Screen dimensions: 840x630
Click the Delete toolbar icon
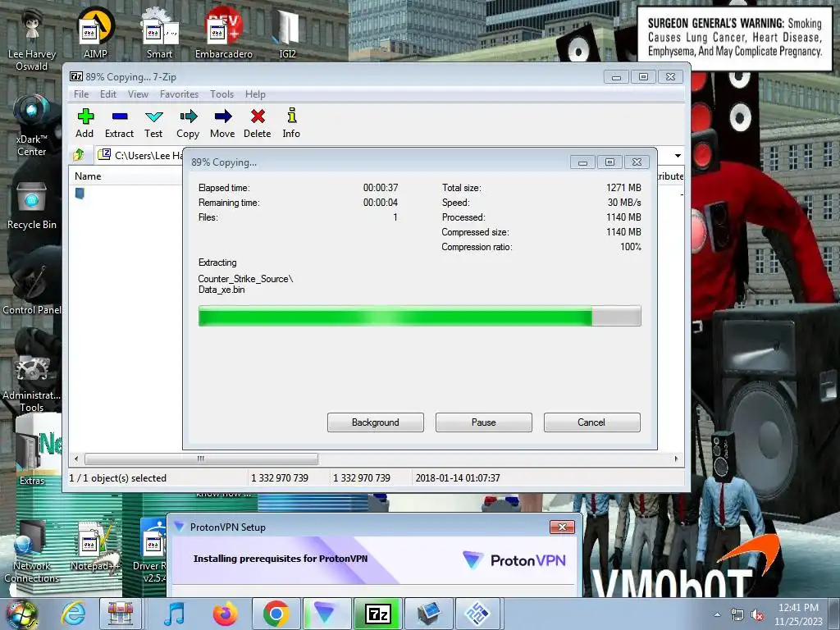[x=257, y=123]
